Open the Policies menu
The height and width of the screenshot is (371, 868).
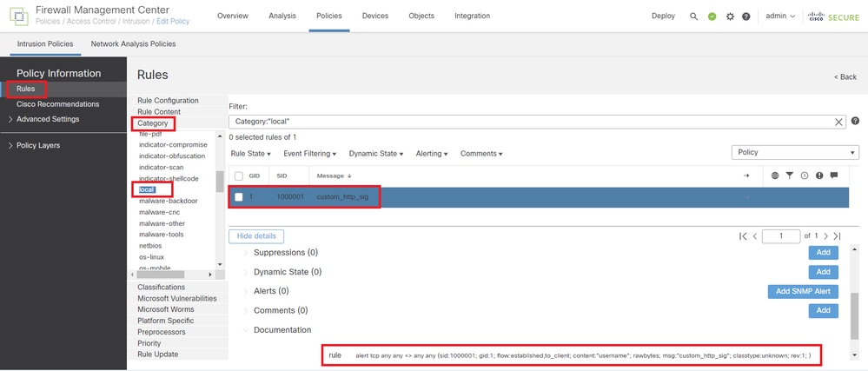pos(328,16)
